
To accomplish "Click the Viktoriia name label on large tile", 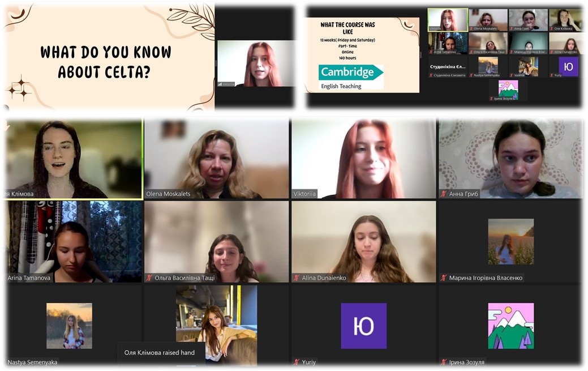I will click(x=305, y=194).
